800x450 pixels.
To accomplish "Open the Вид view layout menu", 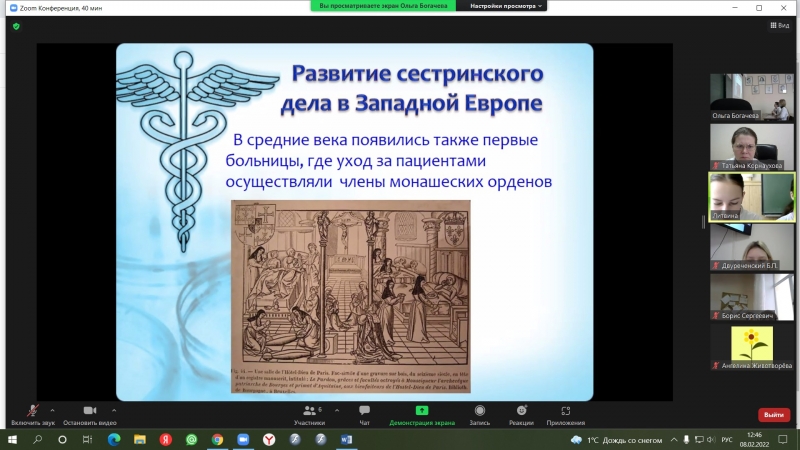I will 780,25.
